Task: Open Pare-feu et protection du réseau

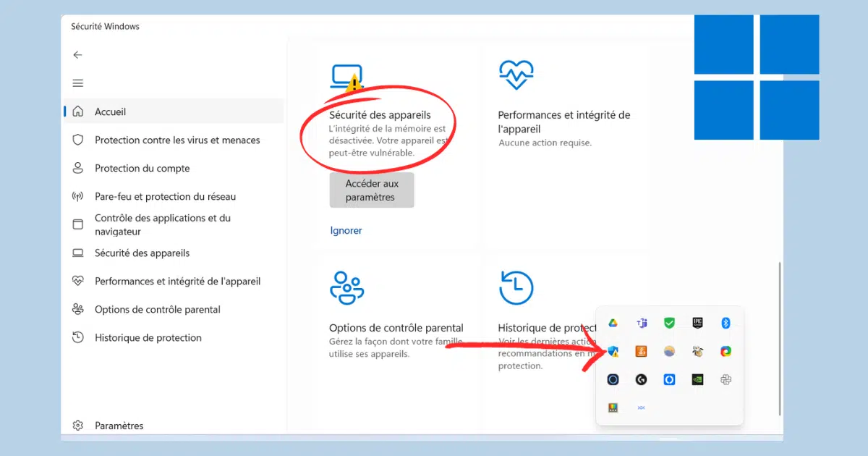Action: [x=165, y=197]
